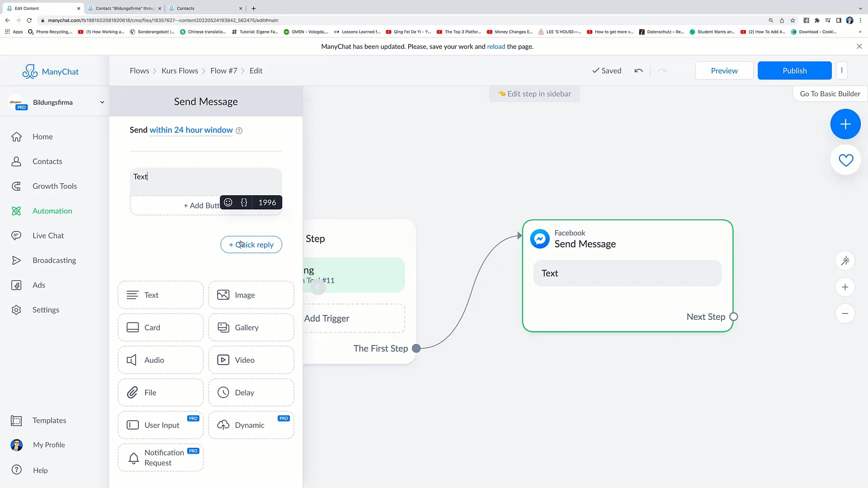Image resolution: width=868 pixels, height=488 pixels.
Task: Expand the Kurs Flows breadcrumb item
Action: click(179, 70)
